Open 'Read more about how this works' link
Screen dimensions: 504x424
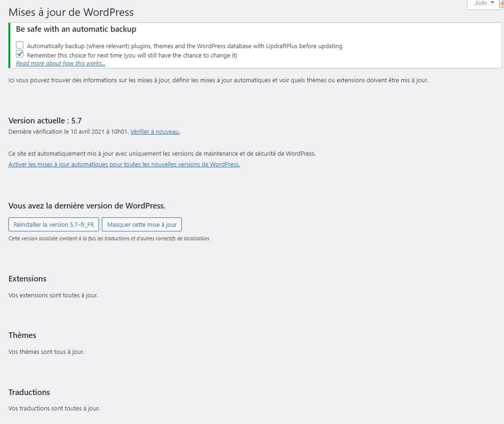[60, 63]
